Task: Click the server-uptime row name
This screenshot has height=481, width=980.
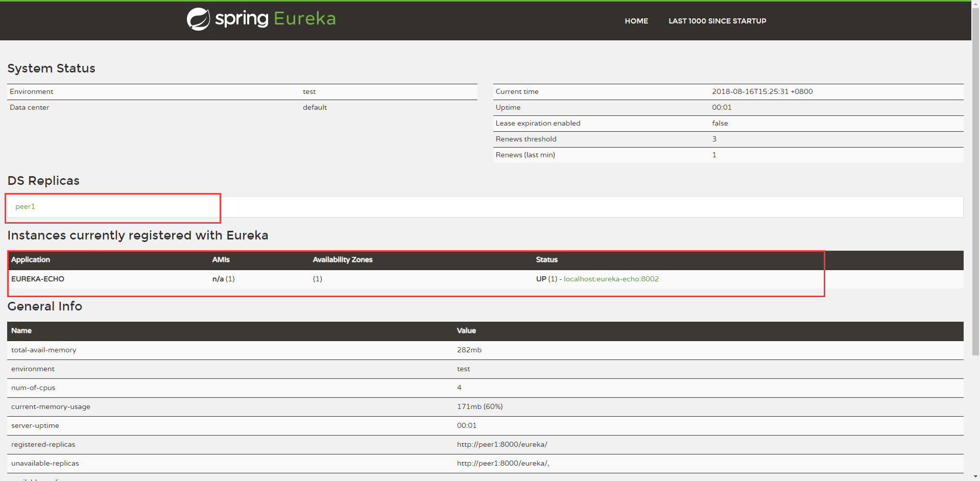Action: (x=35, y=425)
